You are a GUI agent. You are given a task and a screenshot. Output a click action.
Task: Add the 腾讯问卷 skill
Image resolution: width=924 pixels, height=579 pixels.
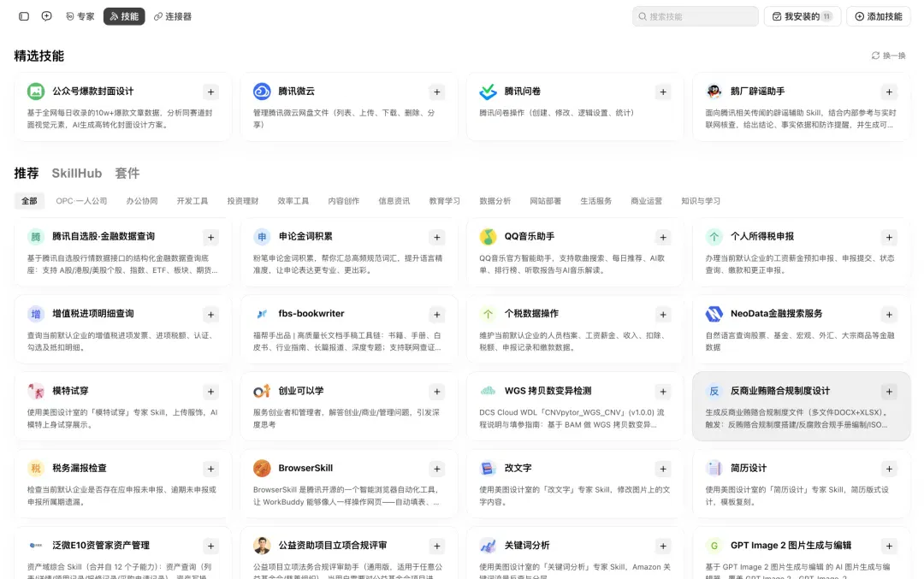(663, 92)
